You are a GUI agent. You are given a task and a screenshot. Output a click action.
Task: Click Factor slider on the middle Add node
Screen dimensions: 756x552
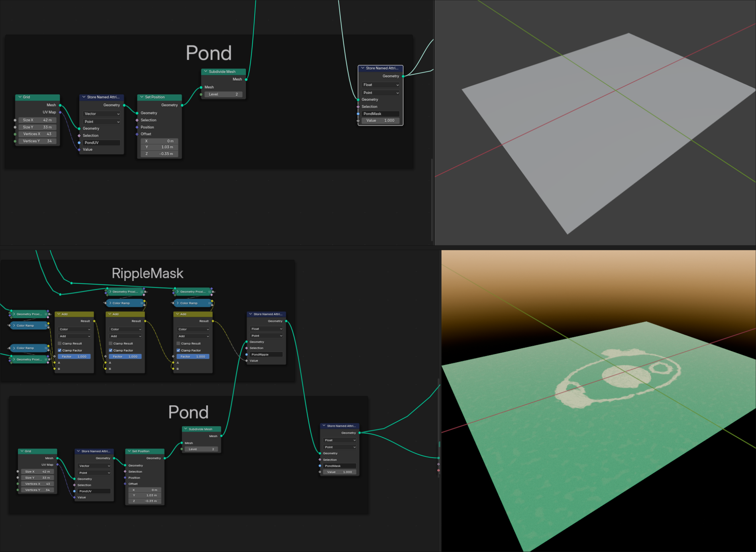[126, 356]
